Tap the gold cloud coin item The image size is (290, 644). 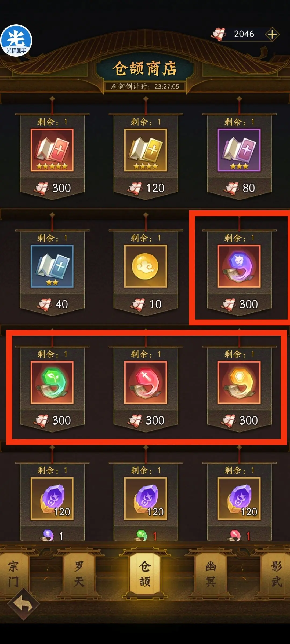click(146, 266)
